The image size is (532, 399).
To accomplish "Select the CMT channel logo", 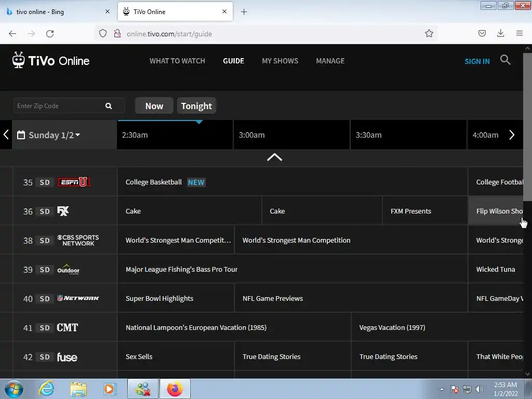I will (67, 327).
